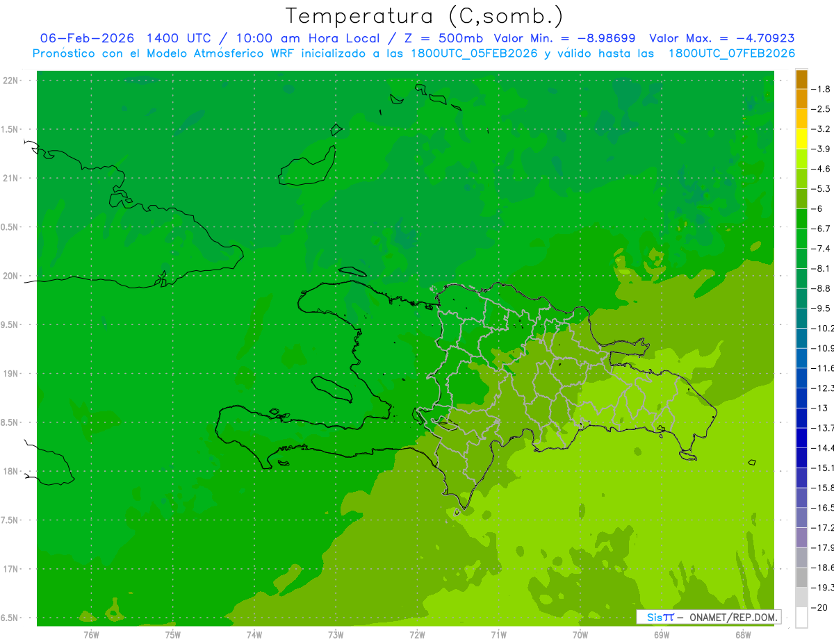Click the "75W" longitude label

coord(173,634)
